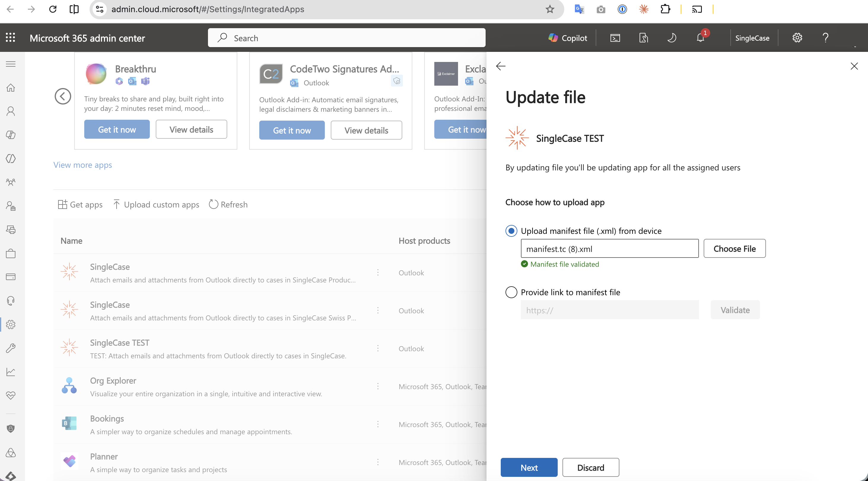This screenshot has width=868, height=481.
Task: Focus the admin center Search box
Action: click(347, 38)
